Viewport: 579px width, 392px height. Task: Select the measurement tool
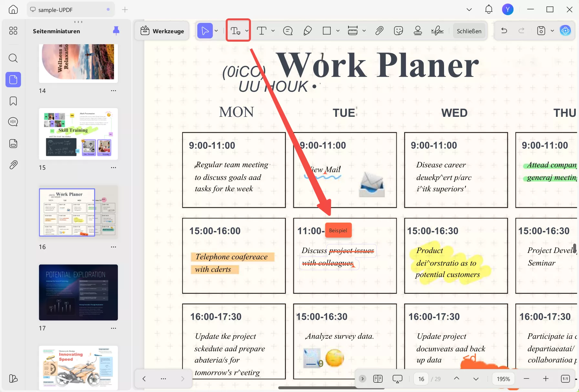[x=353, y=31]
